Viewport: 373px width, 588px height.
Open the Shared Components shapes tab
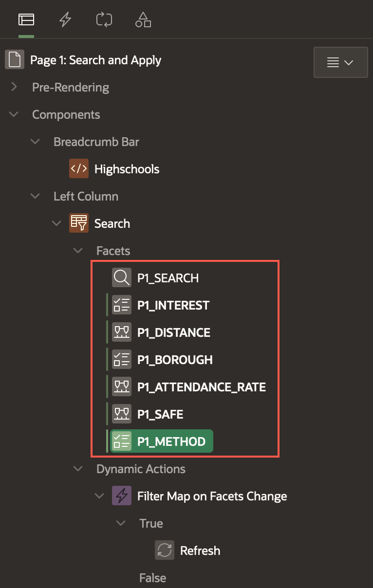pyautogui.click(x=143, y=19)
